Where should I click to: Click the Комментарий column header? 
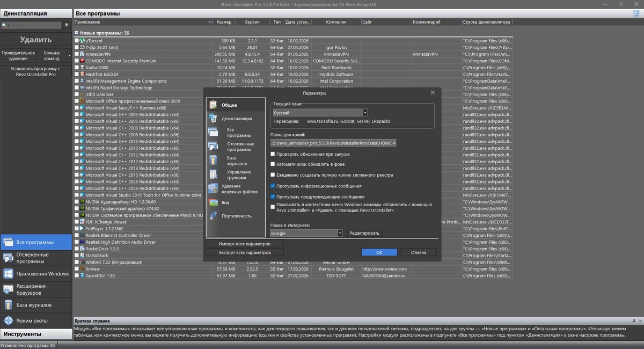click(436, 22)
